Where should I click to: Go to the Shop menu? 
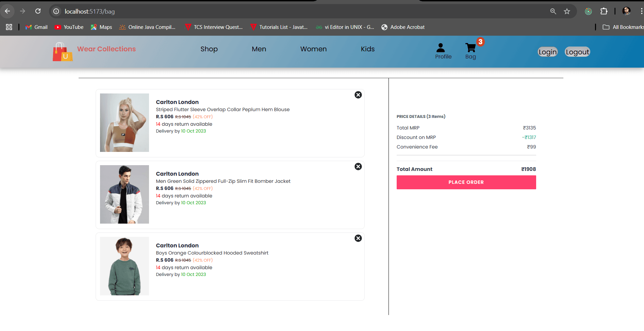click(209, 49)
